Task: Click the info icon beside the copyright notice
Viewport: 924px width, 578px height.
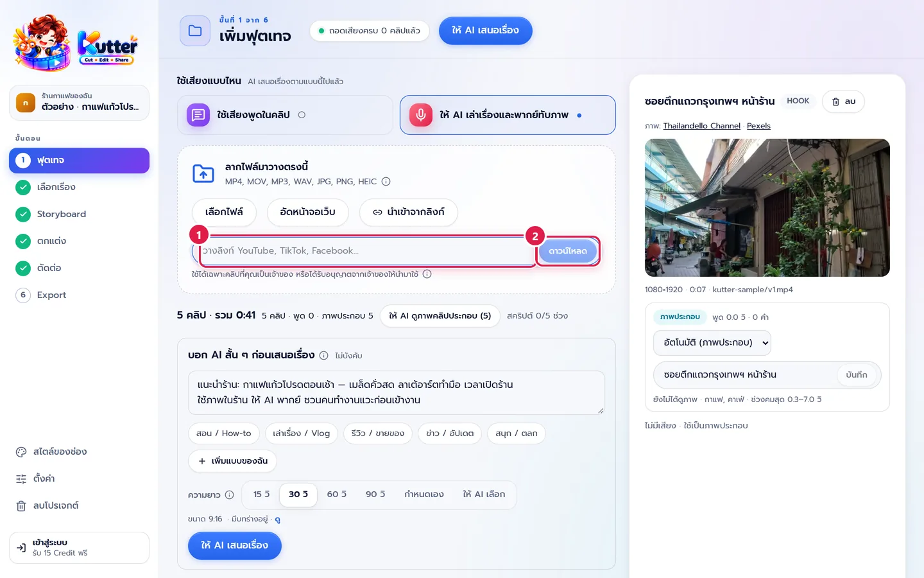Action: [x=427, y=274]
